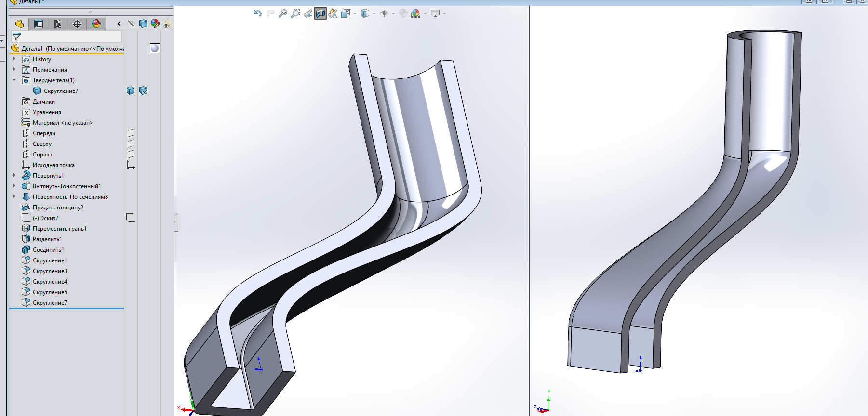Change display mode of the Скругление7 body

coord(143,91)
